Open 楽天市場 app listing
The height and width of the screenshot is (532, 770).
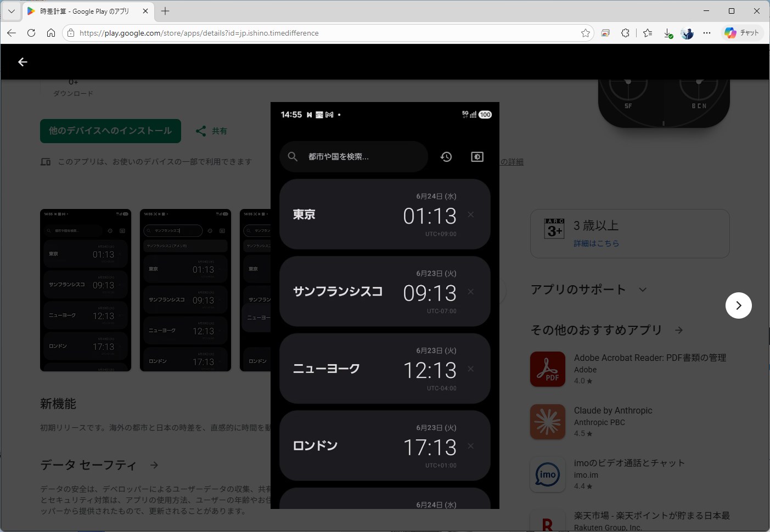pos(630,520)
